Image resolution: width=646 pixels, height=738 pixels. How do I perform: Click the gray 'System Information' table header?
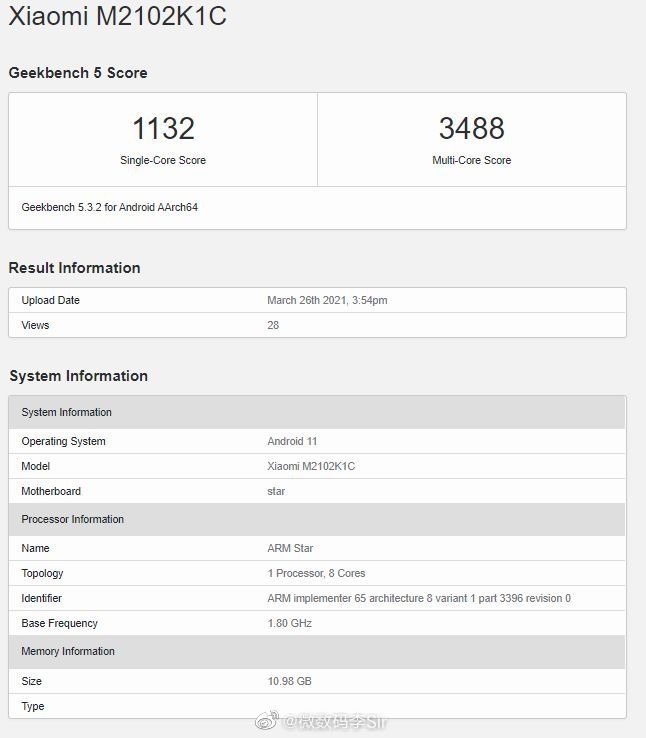tap(317, 412)
